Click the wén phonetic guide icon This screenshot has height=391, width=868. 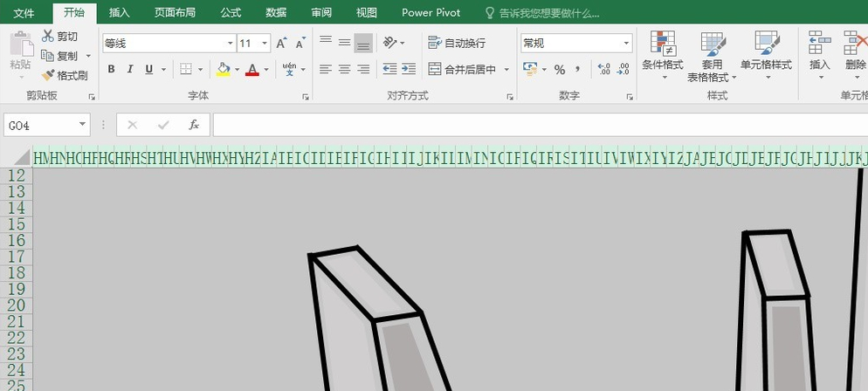click(289, 69)
